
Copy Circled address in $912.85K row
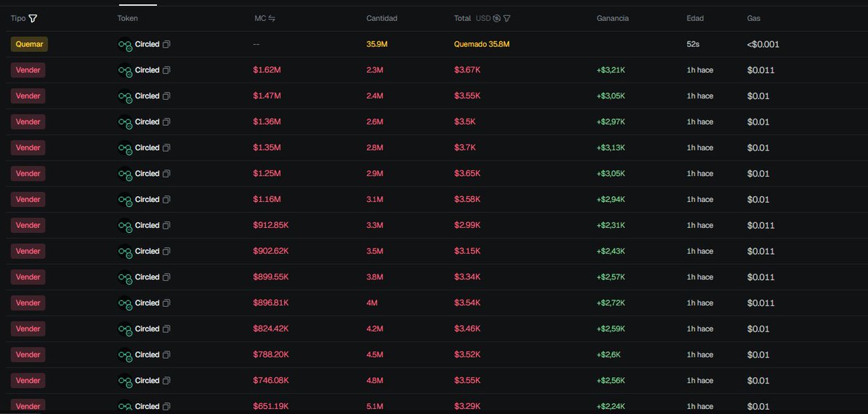[x=166, y=225]
